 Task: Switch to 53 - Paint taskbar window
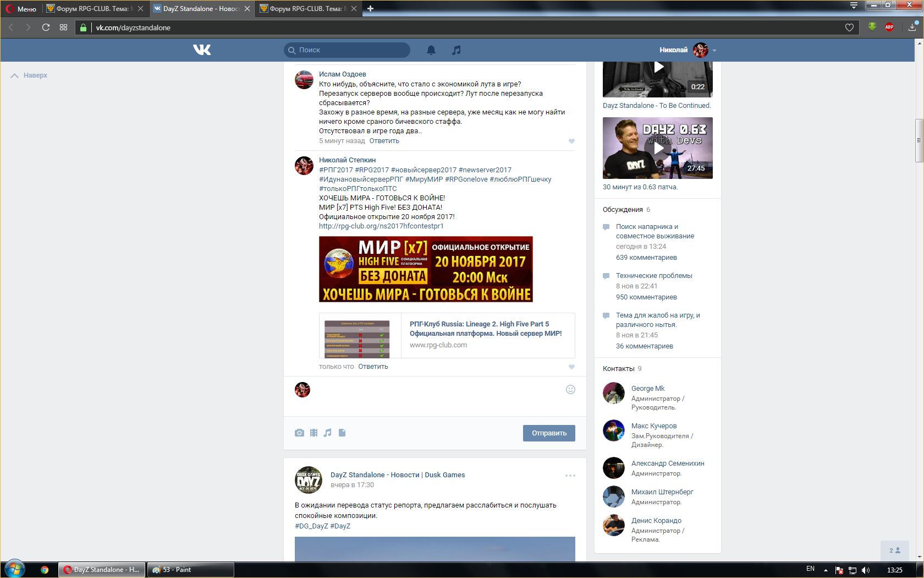190,570
